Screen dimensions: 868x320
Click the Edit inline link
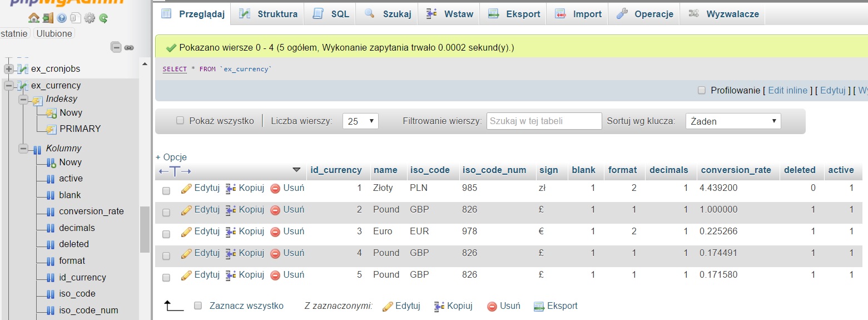(x=787, y=90)
